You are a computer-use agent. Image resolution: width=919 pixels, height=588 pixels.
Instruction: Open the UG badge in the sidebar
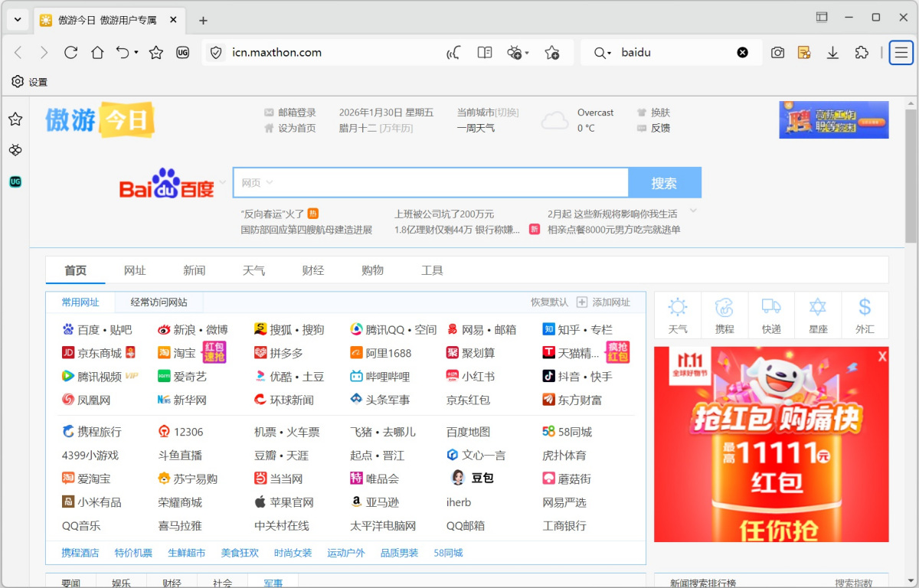[x=15, y=181]
